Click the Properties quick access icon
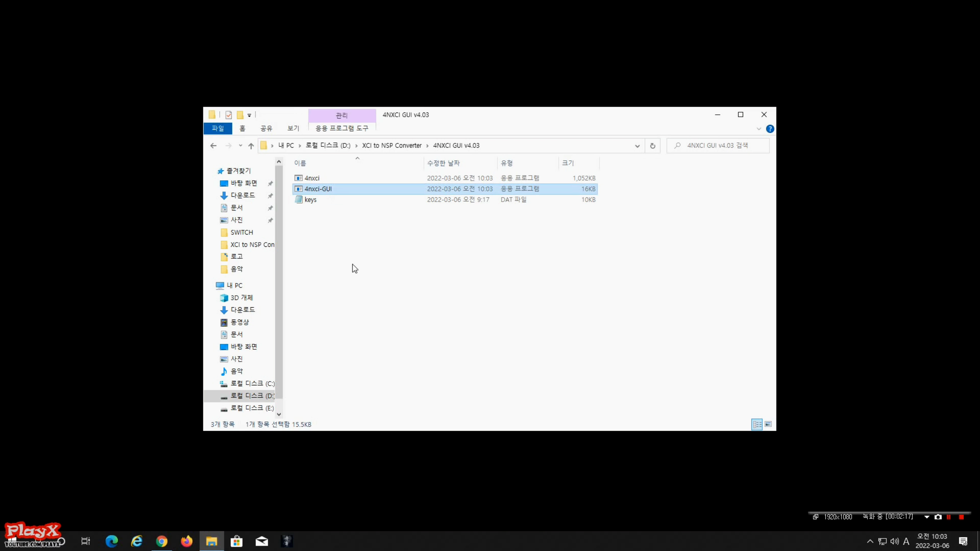 229,115
